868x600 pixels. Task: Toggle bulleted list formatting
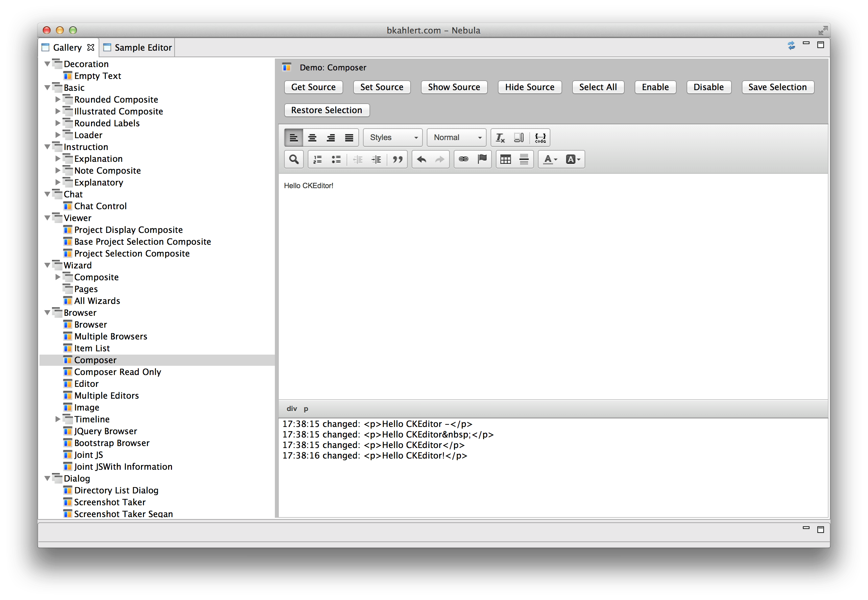click(336, 160)
